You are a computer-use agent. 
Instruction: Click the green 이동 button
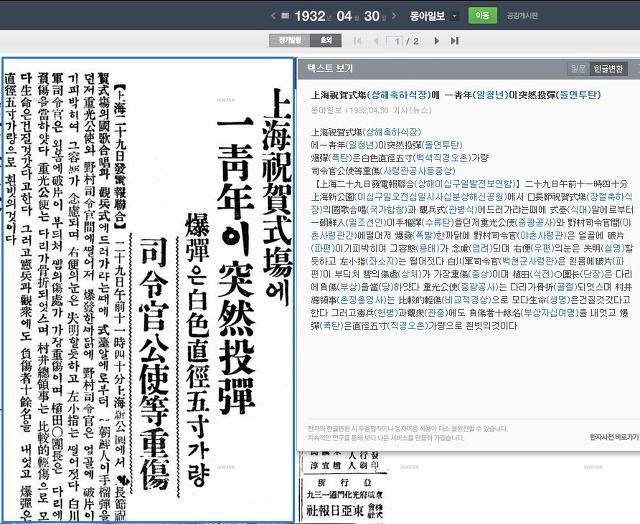(482, 16)
